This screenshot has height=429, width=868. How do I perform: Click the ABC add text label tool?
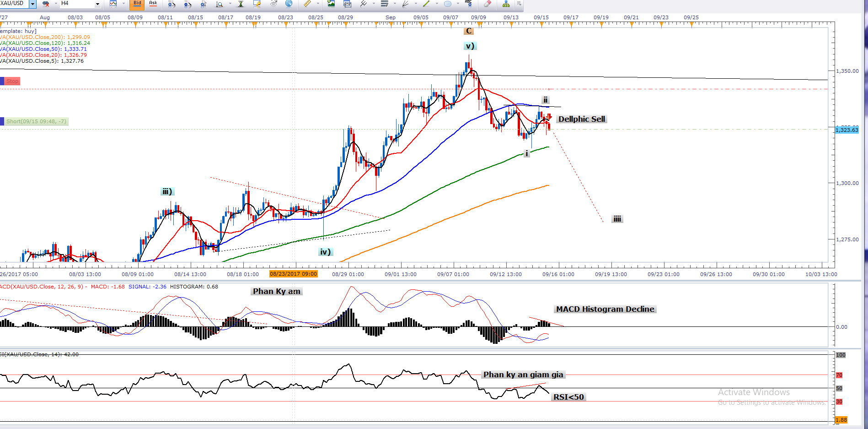tap(468, 3)
